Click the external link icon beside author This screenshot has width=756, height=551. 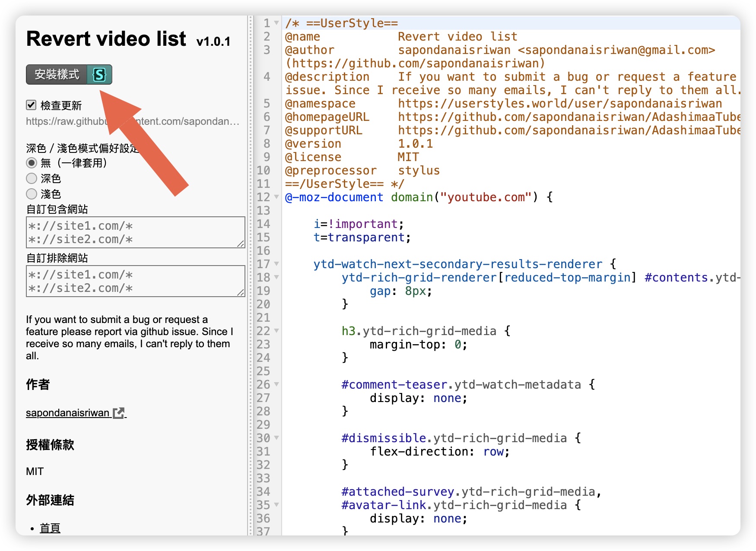click(x=119, y=413)
